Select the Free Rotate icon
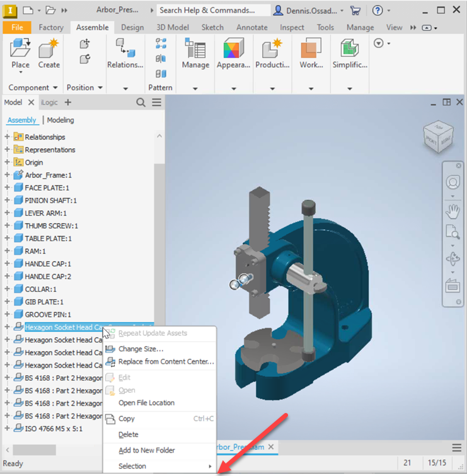 click(x=84, y=59)
